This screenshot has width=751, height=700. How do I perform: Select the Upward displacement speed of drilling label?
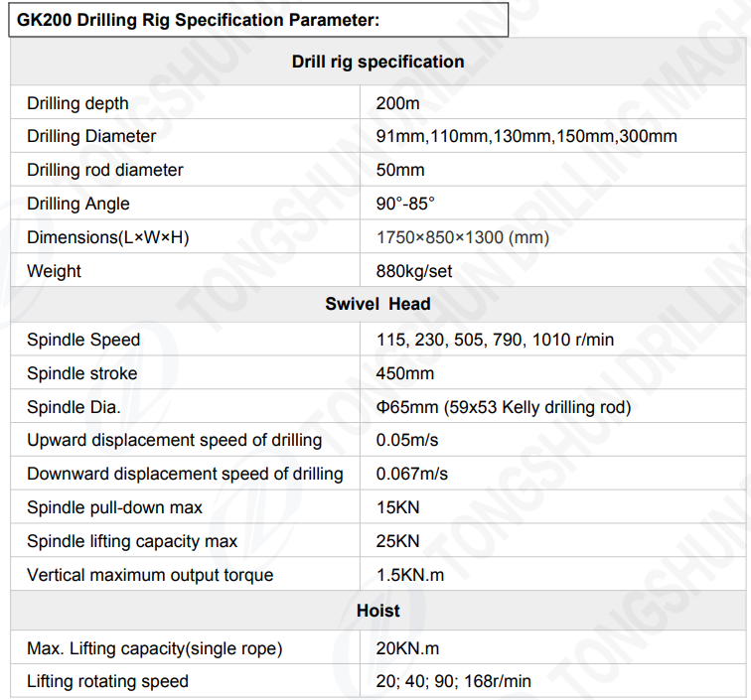coord(175,440)
